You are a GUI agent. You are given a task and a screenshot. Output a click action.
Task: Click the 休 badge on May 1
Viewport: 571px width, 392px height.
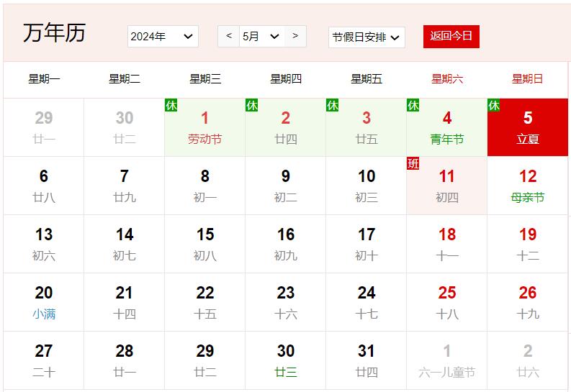click(171, 105)
